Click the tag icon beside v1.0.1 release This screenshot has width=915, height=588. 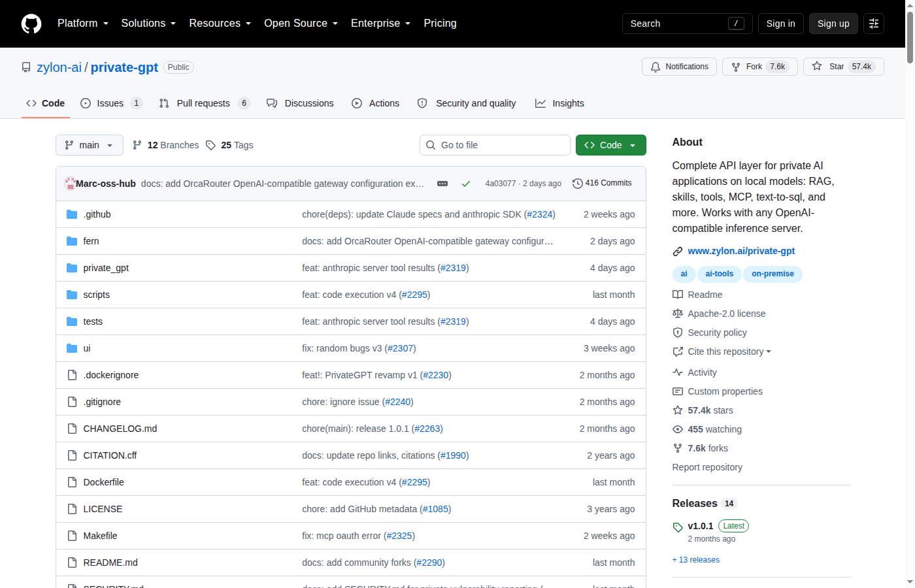coord(678,527)
